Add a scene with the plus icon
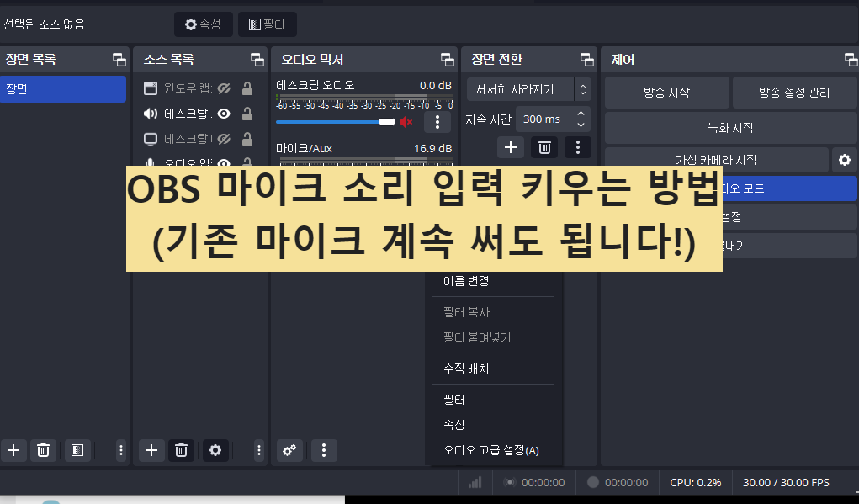 coord(13,450)
